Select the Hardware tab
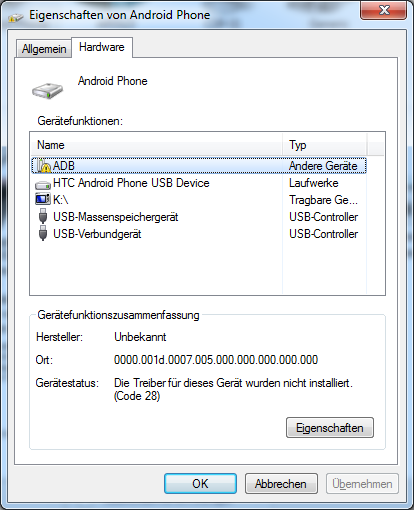 [102, 47]
